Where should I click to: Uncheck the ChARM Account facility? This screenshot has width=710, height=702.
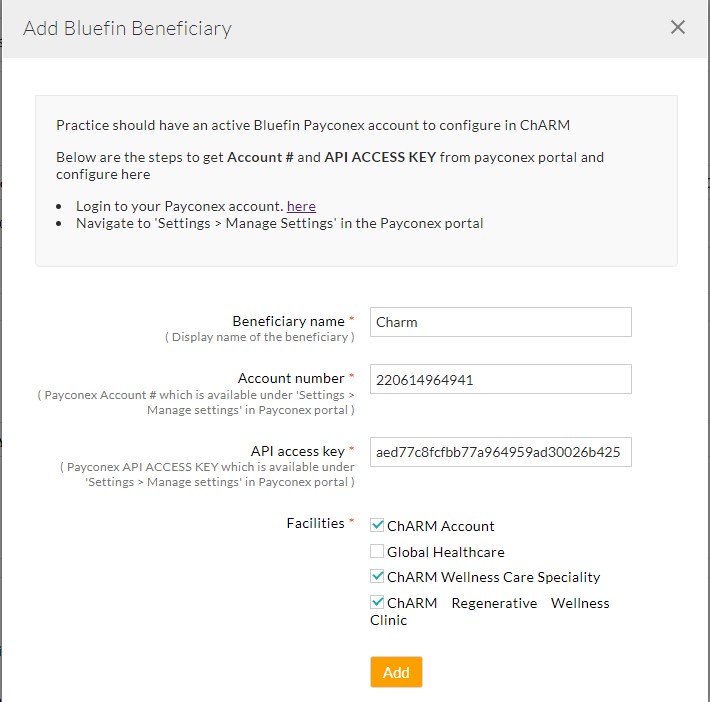tap(377, 525)
